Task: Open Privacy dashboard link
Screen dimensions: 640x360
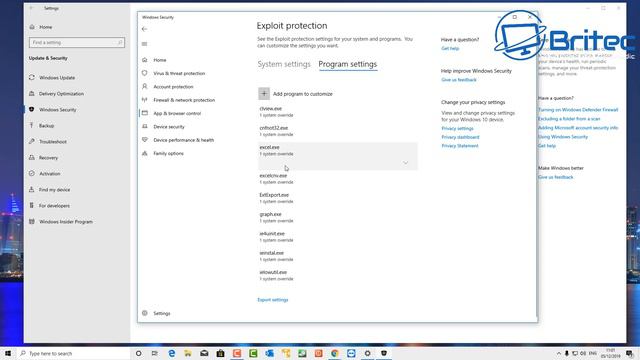Action: 460,137
